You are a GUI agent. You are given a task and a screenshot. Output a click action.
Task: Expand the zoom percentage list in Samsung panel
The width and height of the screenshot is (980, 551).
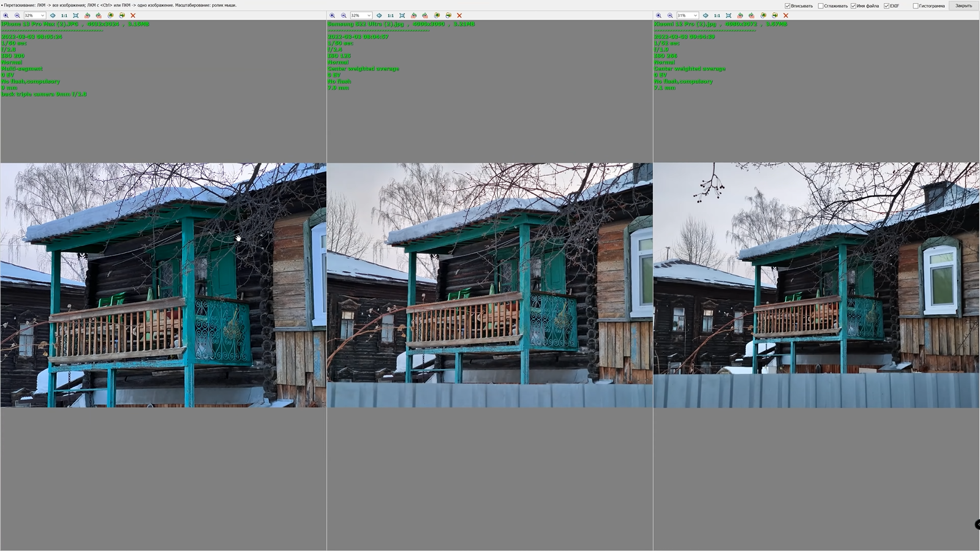click(x=369, y=15)
